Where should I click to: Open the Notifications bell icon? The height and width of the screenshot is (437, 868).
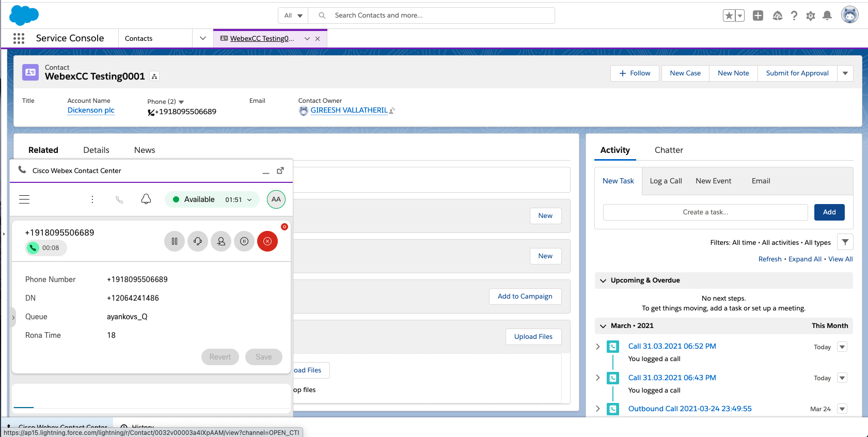(827, 15)
